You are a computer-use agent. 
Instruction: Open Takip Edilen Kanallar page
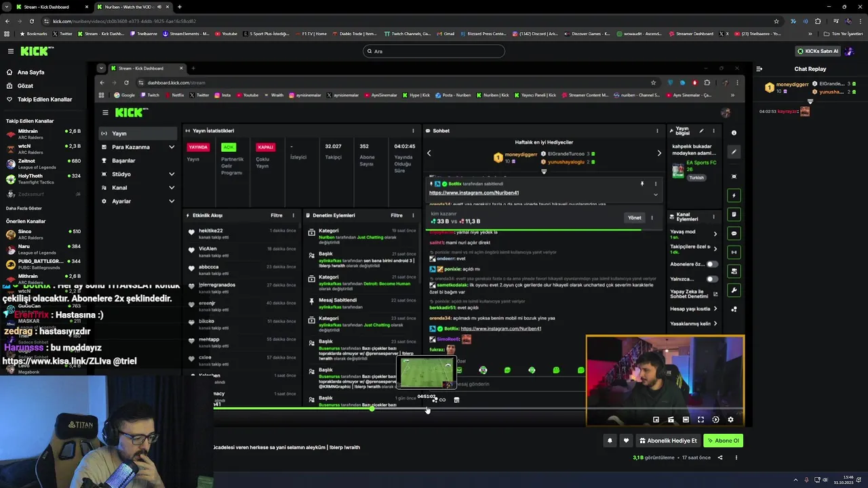45,99
